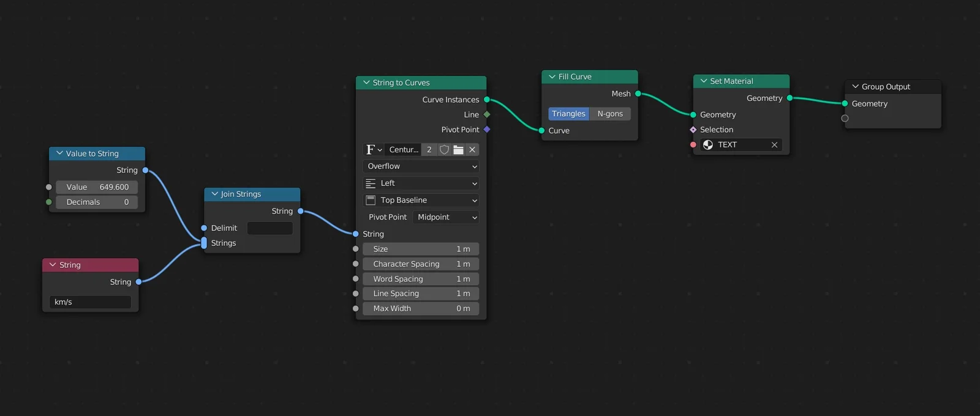Click the Max Width 0 m field
This screenshot has height=416, width=980.
[x=421, y=309]
